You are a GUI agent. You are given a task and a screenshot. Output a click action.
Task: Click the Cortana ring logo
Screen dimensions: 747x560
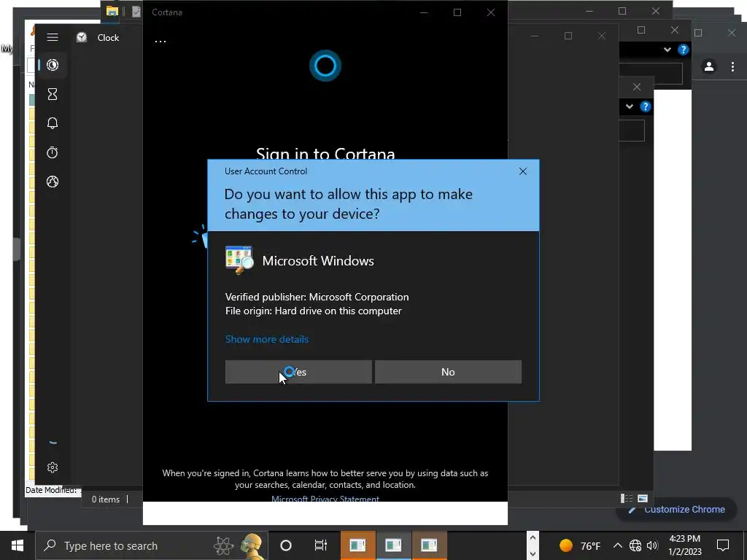coord(325,66)
